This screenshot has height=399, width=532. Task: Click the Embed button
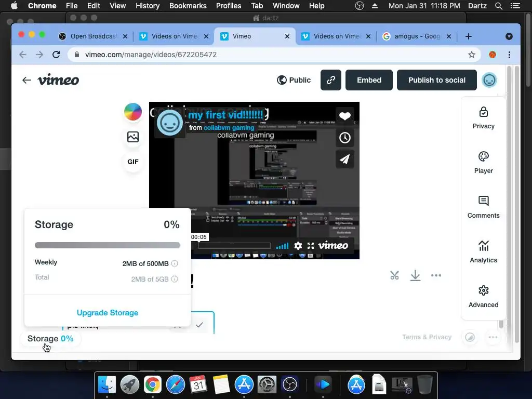(369, 80)
